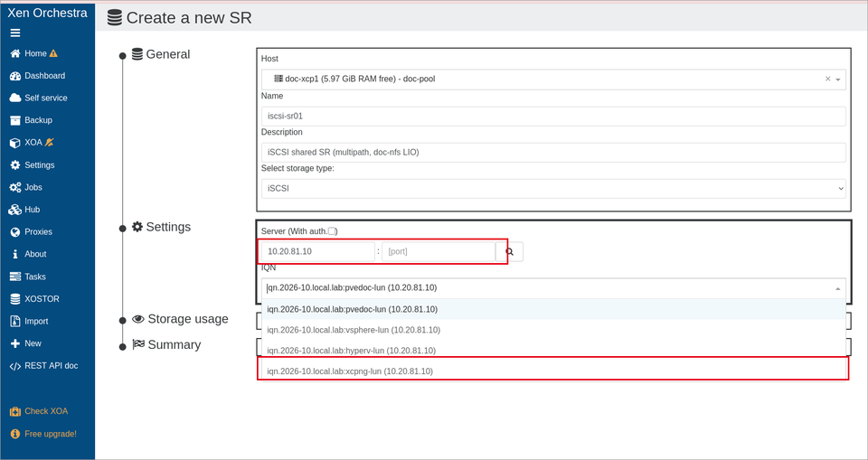Click the Proxies globe icon

(x=15, y=232)
